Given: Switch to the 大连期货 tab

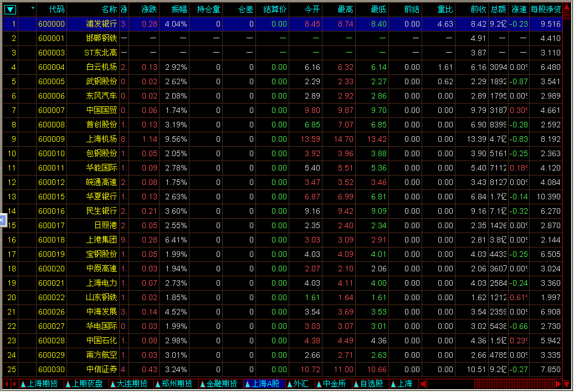Looking at the screenshot, I should coord(129,384).
